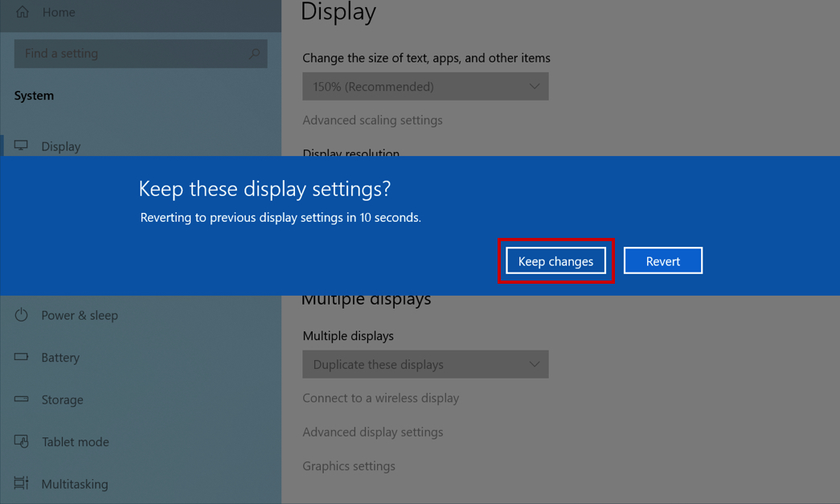Select the Storage drive icon
This screenshot has height=504, width=840.
pyautogui.click(x=19, y=400)
